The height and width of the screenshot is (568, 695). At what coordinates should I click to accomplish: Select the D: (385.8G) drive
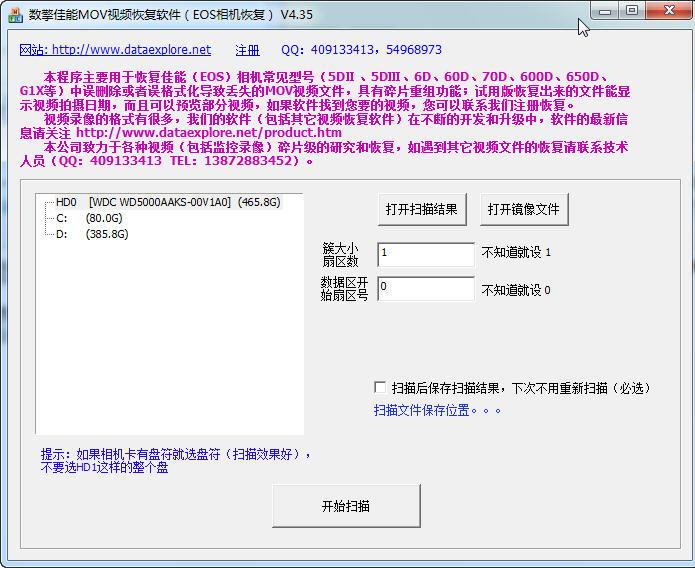91,234
